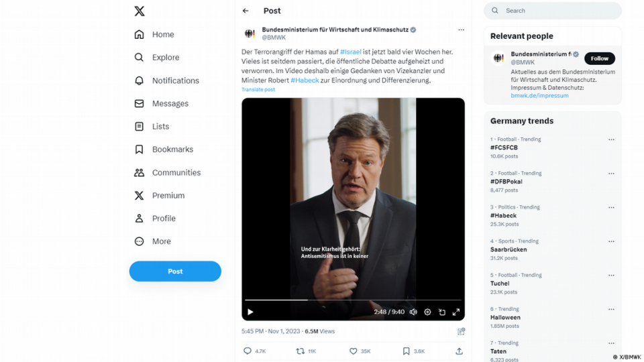The image size is (644, 362).
Task: Click the Search input field
Action: tap(557, 11)
